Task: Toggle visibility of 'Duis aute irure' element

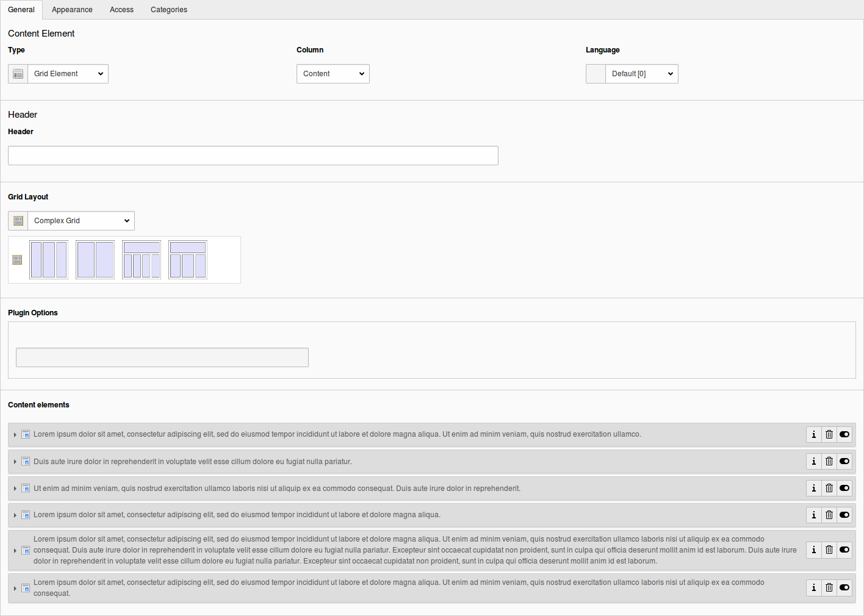Action: coord(844,461)
